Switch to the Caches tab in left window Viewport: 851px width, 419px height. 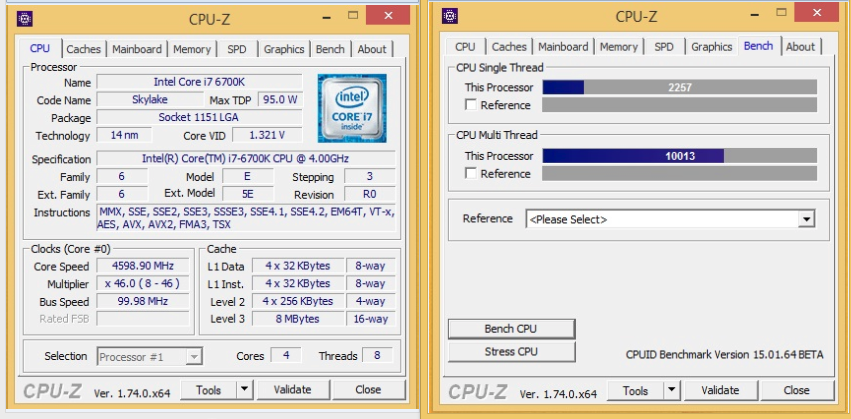pos(84,49)
